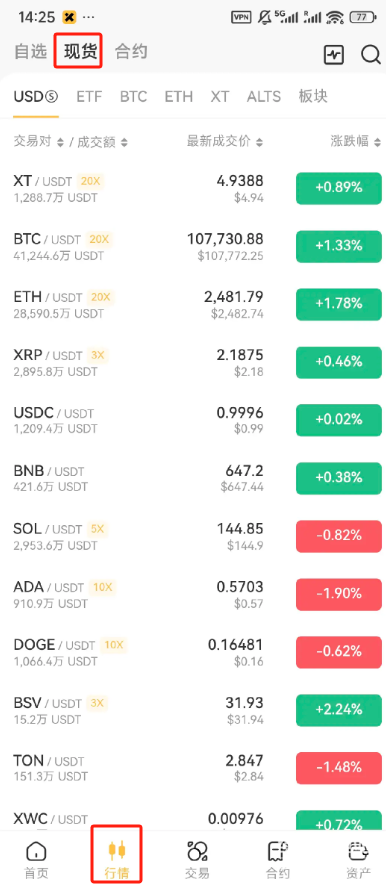This screenshot has width=386, height=885.
Task: Open the 交易 trade icon
Action: pos(197,851)
